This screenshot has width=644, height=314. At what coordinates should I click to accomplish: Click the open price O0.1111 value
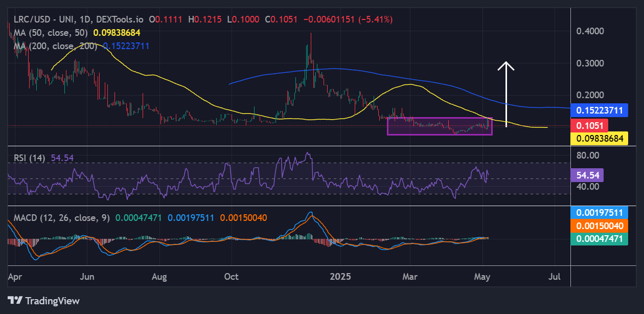pos(167,19)
